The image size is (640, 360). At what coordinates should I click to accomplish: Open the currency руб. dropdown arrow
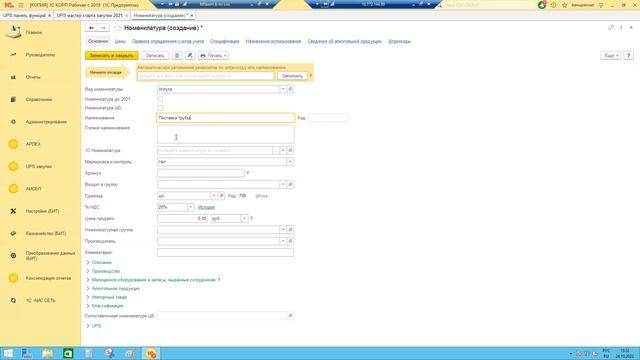click(244, 219)
